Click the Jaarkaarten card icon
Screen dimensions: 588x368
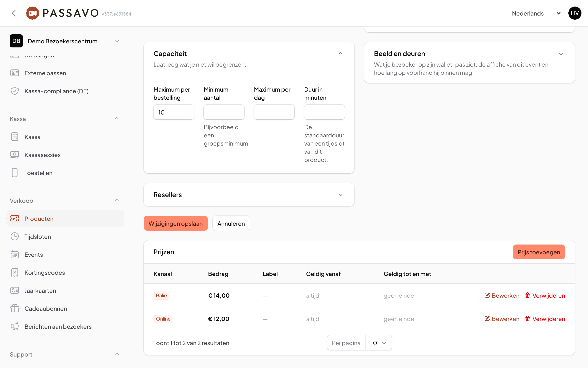pos(14,291)
